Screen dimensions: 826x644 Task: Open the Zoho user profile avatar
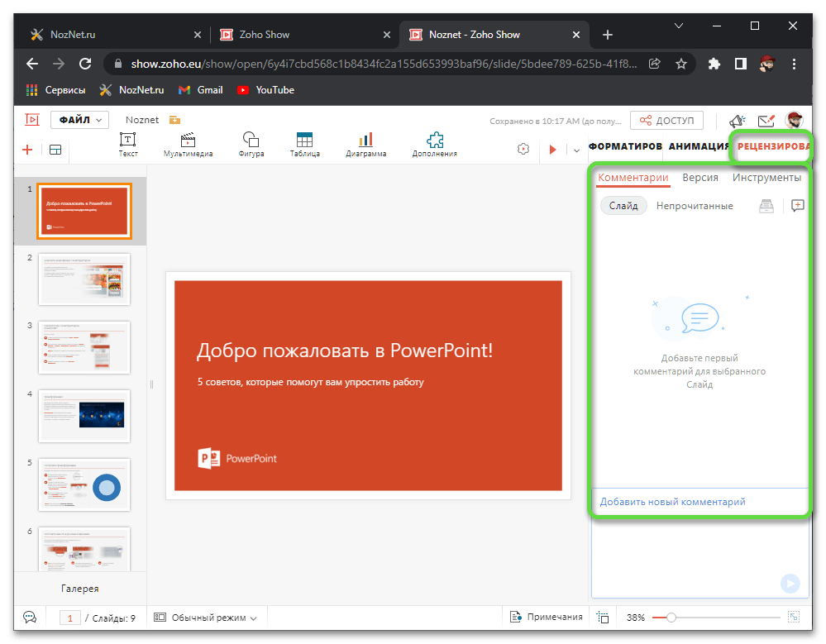pyautogui.click(x=794, y=120)
